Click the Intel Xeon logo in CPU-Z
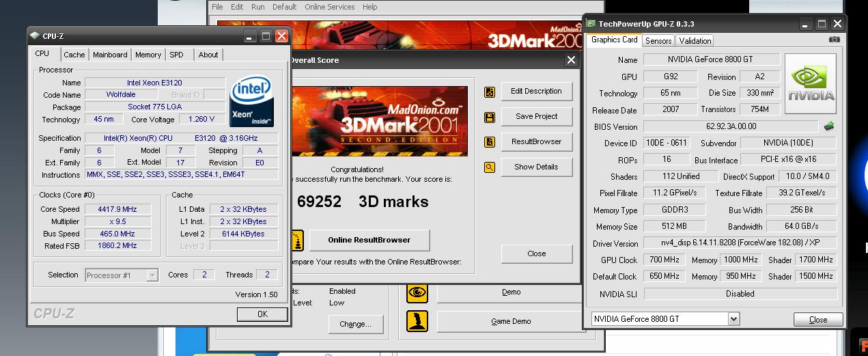Image resolution: width=868 pixels, height=356 pixels. point(252,101)
